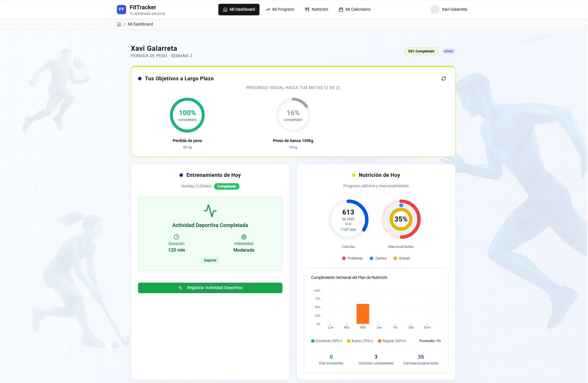Click the user avatar circle
Viewport: 588px width, 383px height.
coord(435,9)
